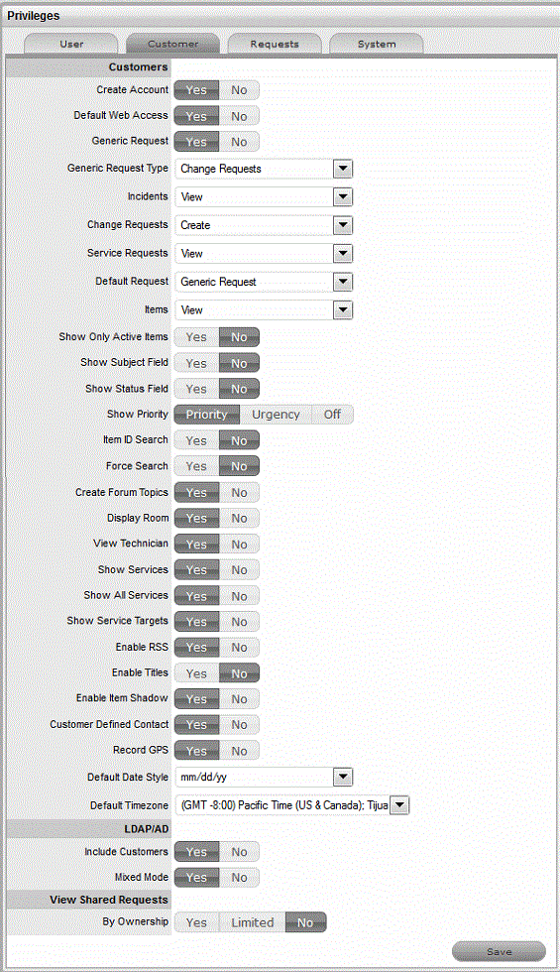The width and height of the screenshot is (560, 972).
Task: Open the System tab
Action: (x=377, y=44)
